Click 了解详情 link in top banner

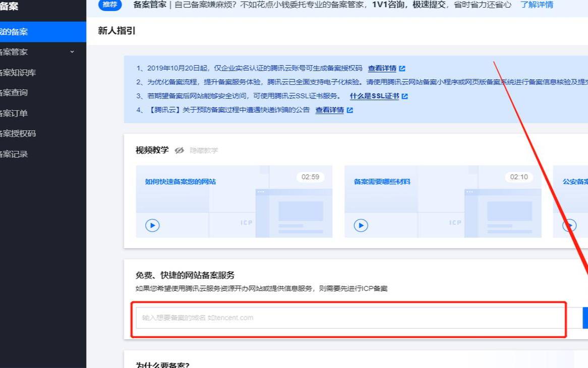pyautogui.click(x=537, y=5)
